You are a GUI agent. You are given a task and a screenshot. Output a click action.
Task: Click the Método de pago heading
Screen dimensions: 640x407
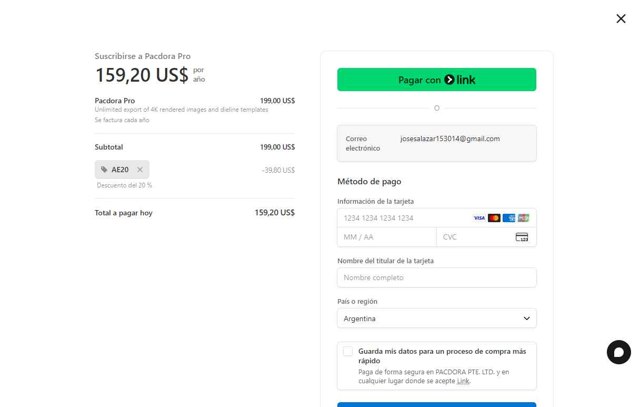pyautogui.click(x=369, y=181)
